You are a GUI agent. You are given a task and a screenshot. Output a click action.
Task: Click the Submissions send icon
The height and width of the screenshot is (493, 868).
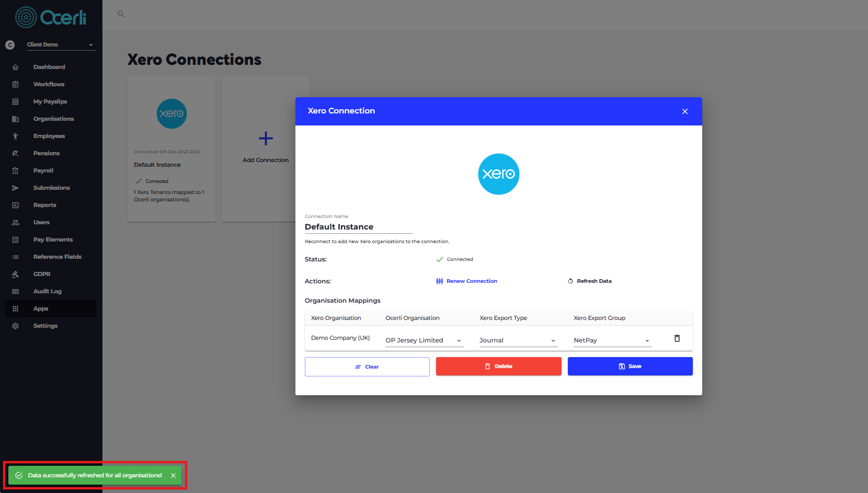click(15, 188)
